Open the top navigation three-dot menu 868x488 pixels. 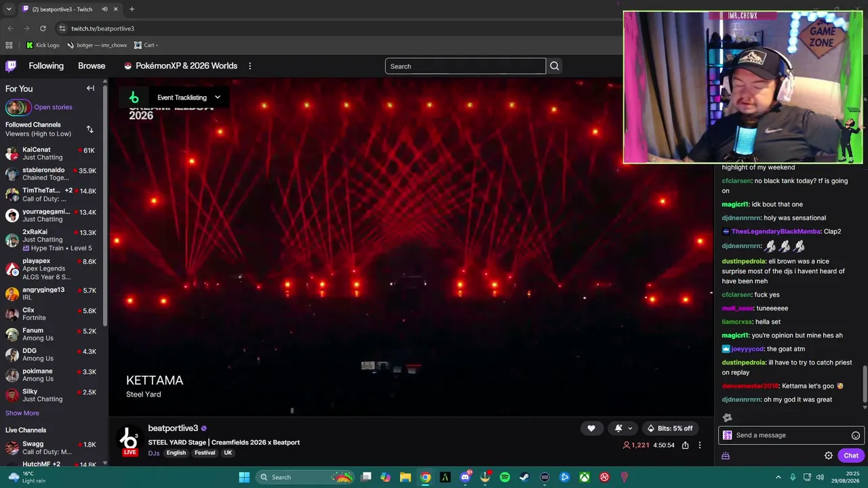tap(250, 66)
